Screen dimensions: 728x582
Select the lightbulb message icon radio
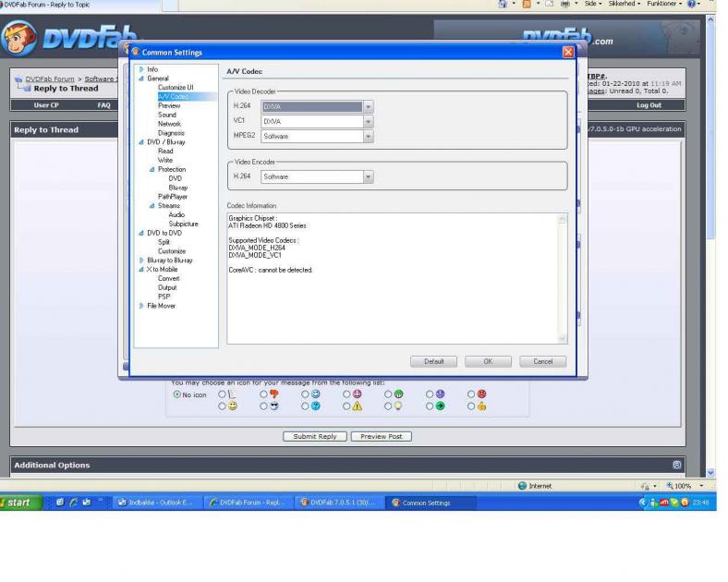click(388, 406)
